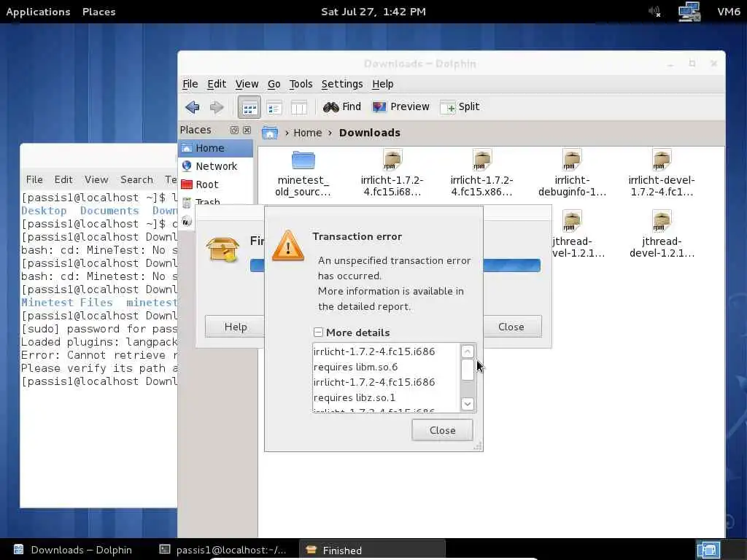Toggle Preview in the Dolphin toolbar
Image resolution: width=747 pixels, height=560 pixels.
click(400, 106)
